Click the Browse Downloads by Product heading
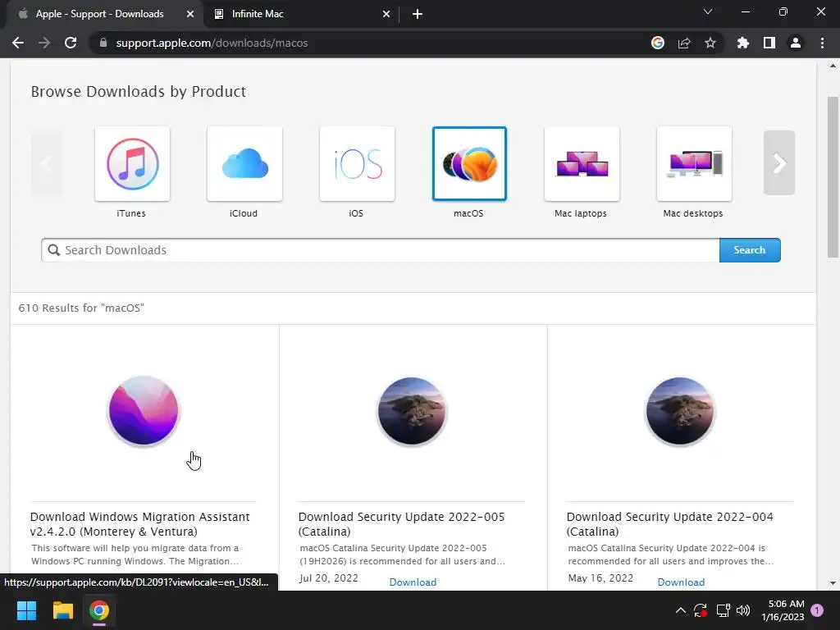Viewport: 840px width, 630px height. pyautogui.click(x=138, y=92)
